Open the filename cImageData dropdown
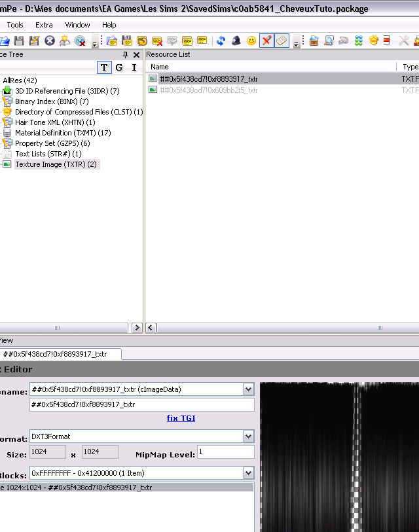419x532 pixels. 249,389
